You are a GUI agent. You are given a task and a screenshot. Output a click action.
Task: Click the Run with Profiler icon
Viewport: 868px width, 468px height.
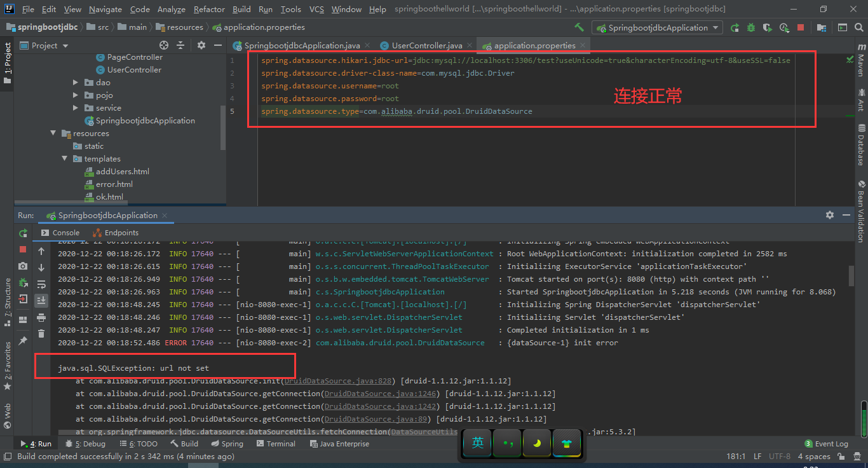784,27
